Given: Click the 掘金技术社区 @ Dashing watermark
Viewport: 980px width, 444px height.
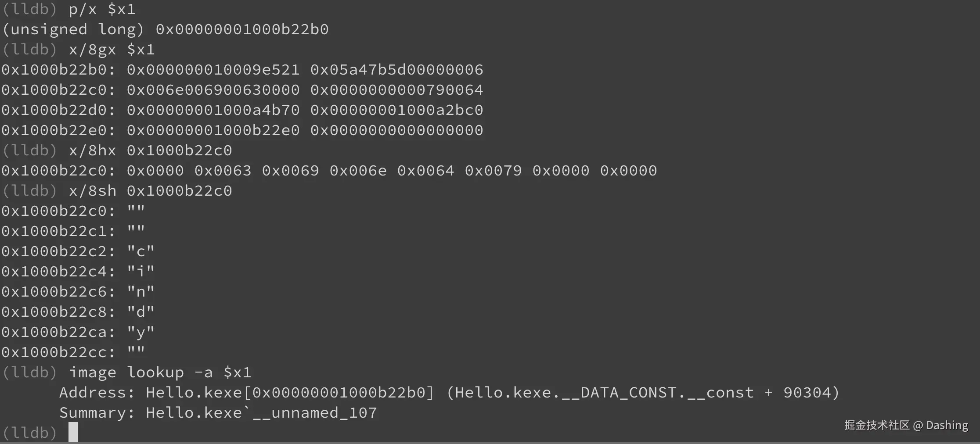Looking at the screenshot, I should 906,425.
